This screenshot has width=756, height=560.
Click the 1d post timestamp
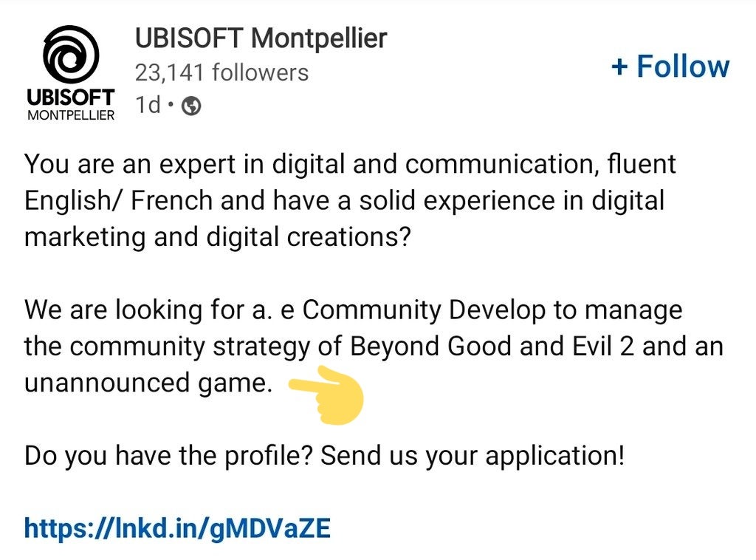point(148,105)
